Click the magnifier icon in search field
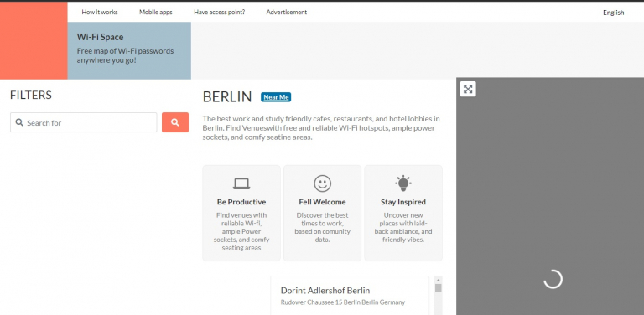Viewport: 644px width, 315px height. click(19, 122)
